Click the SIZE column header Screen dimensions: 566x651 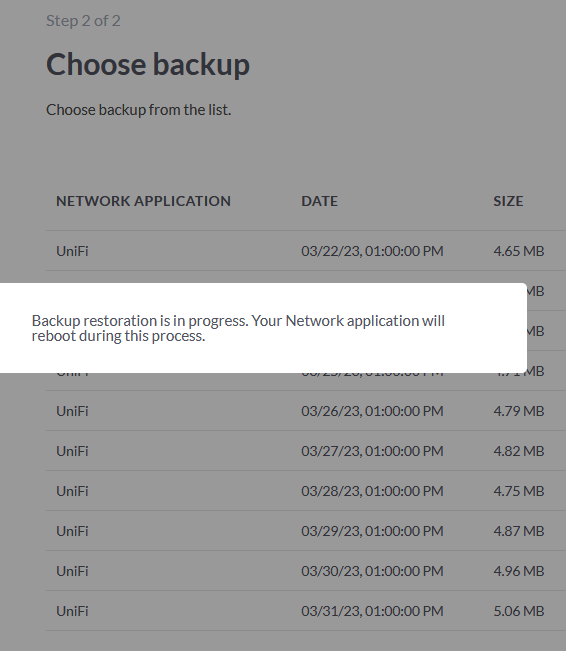(x=508, y=201)
